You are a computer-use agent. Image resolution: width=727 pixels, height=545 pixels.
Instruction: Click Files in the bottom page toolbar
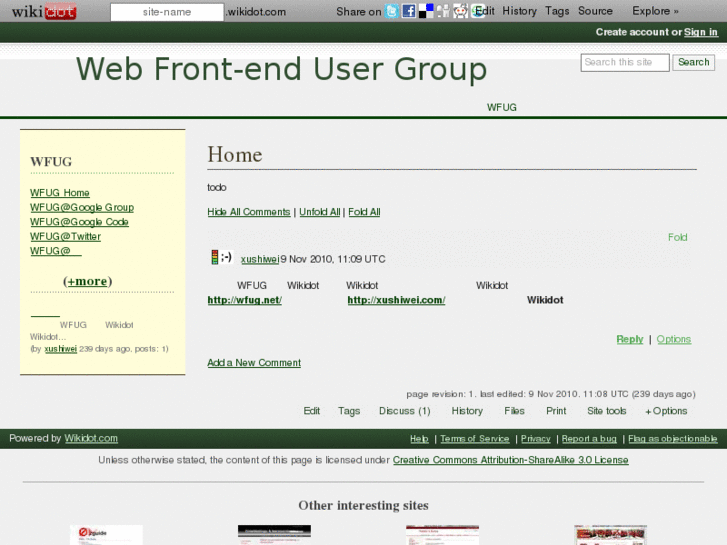tap(514, 411)
